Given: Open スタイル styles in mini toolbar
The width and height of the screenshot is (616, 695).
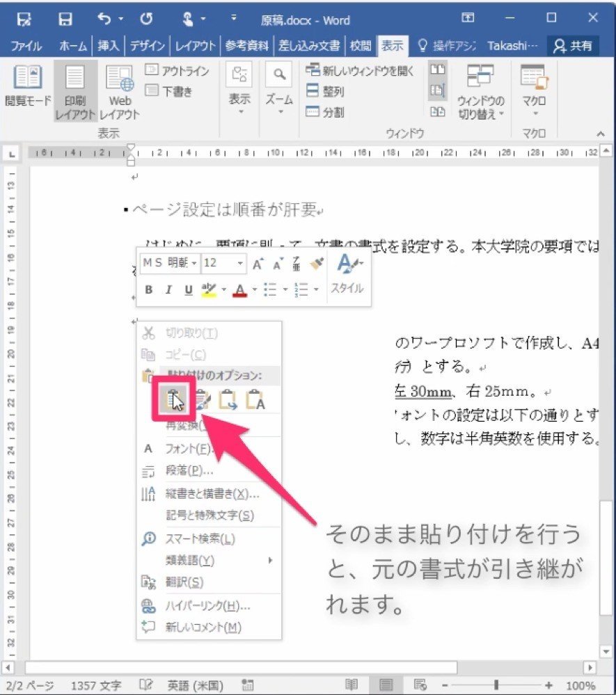Looking at the screenshot, I should tap(348, 273).
